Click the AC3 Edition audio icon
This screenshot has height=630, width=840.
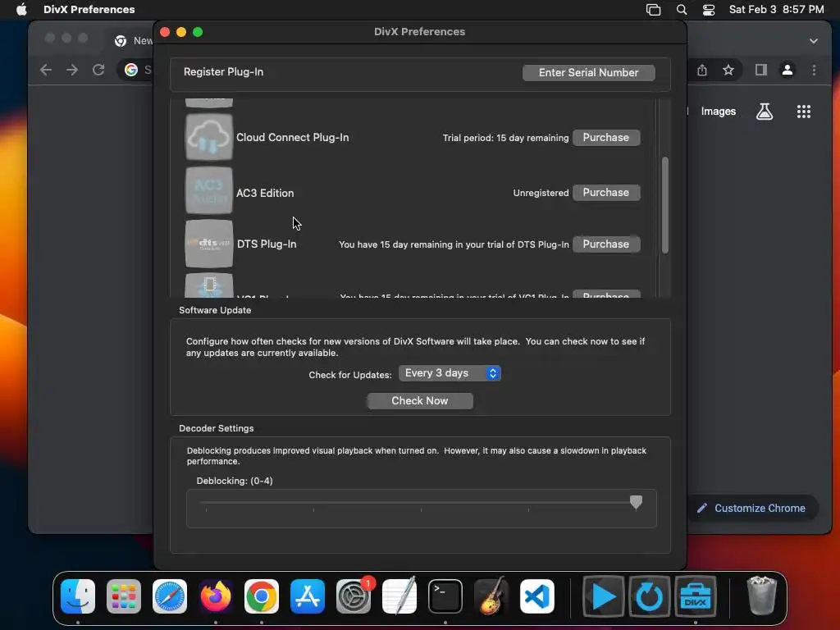(209, 190)
